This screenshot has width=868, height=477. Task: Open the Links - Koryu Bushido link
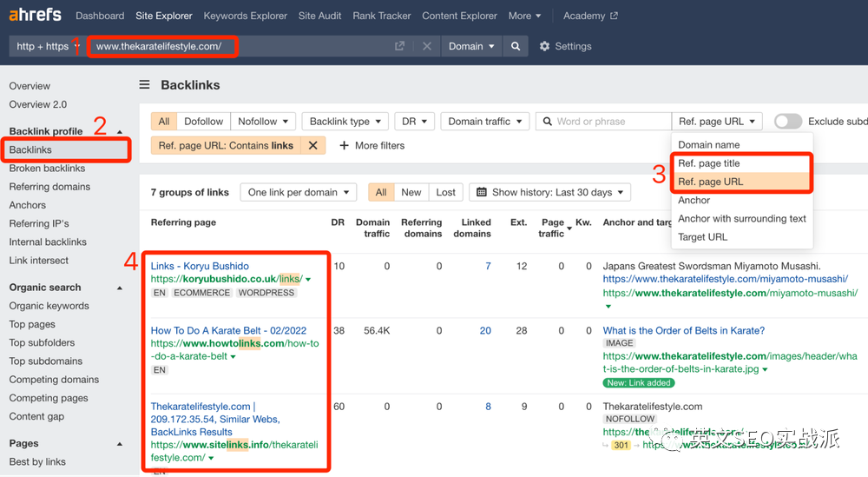pos(200,266)
